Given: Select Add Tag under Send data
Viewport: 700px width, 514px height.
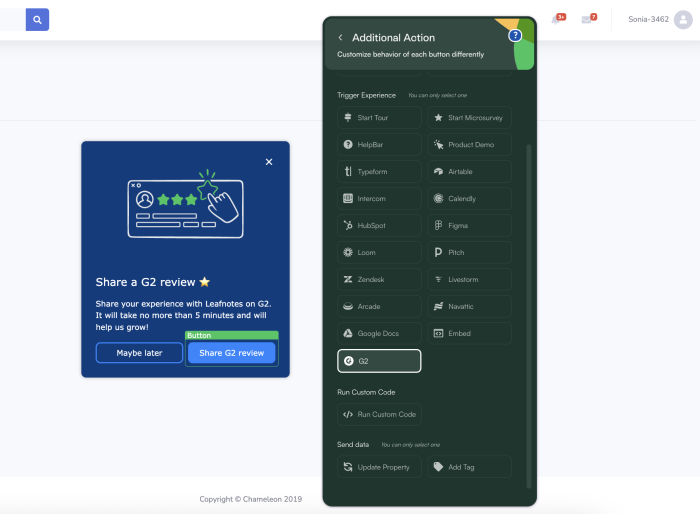Looking at the screenshot, I should tap(470, 467).
